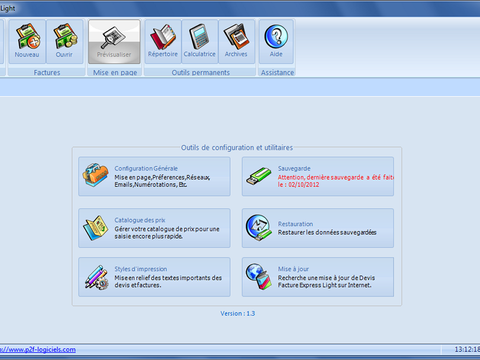The image size is (480, 360).
Task: Create a new invoice with Nouveau
Action: tap(27, 41)
